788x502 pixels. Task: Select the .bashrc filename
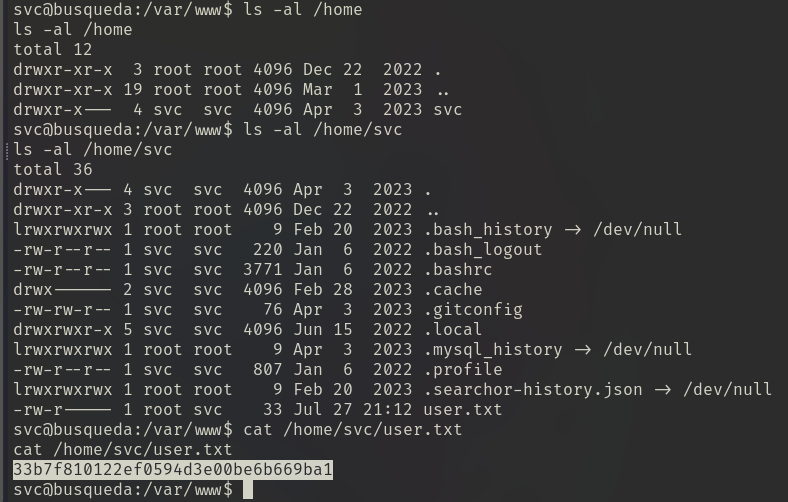coord(457,270)
